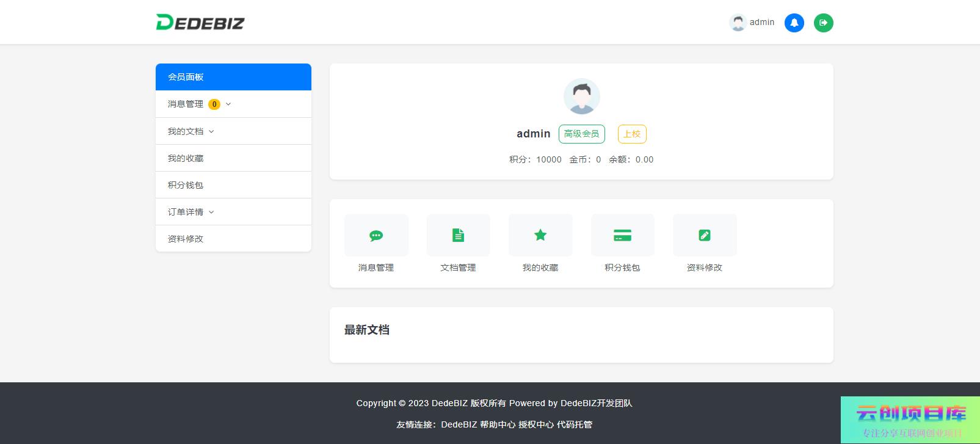Click the 授权中心 footer link
The width and height of the screenshot is (980, 444).
[x=536, y=424]
